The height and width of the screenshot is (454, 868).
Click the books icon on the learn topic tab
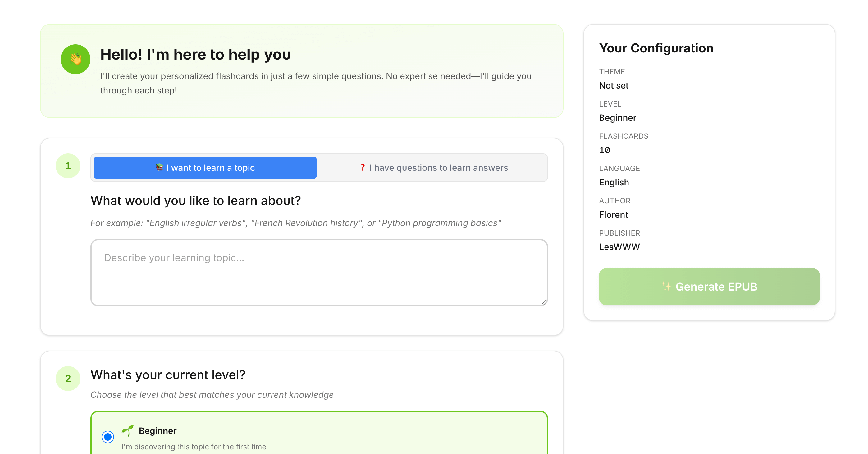[160, 167]
